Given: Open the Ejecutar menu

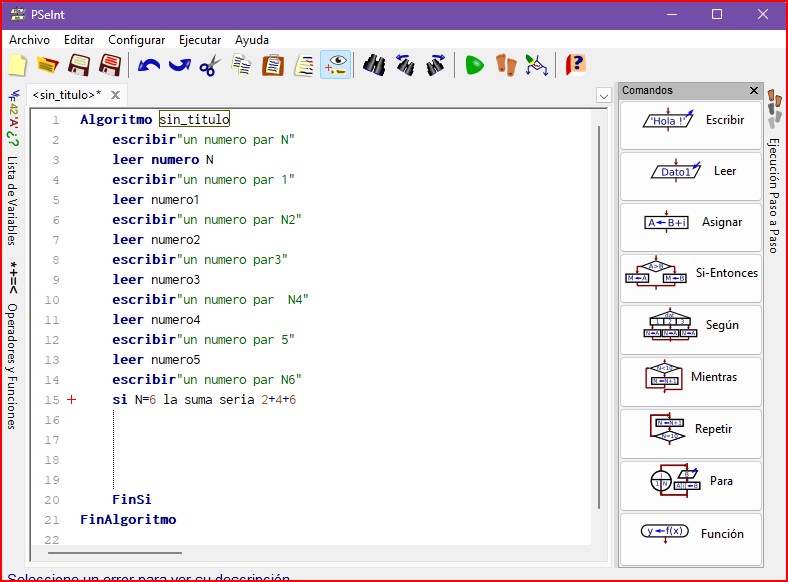Looking at the screenshot, I should [x=200, y=40].
